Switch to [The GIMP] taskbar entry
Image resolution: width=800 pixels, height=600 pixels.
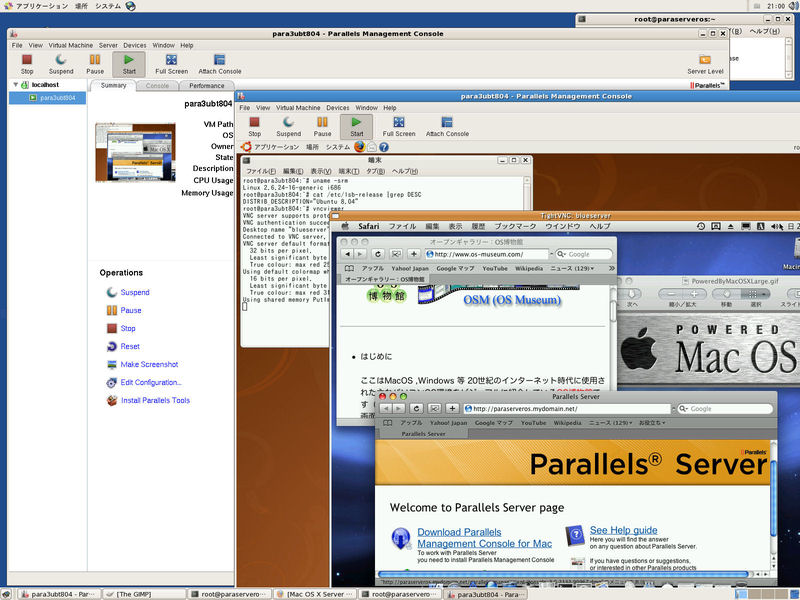(144, 594)
